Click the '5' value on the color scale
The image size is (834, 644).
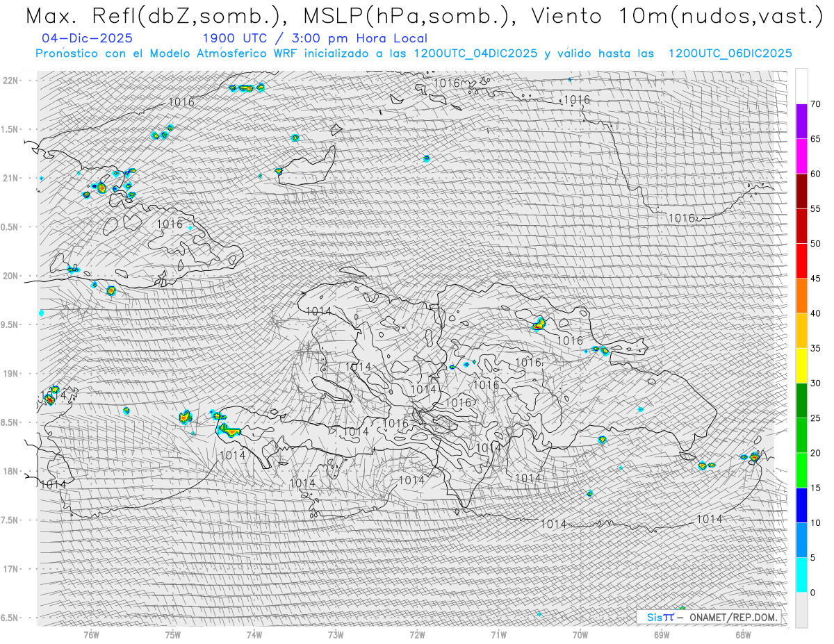[x=812, y=558]
